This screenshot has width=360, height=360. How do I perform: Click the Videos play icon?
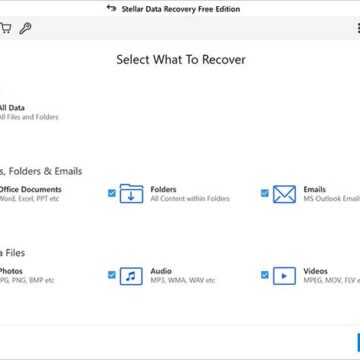coord(284,276)
